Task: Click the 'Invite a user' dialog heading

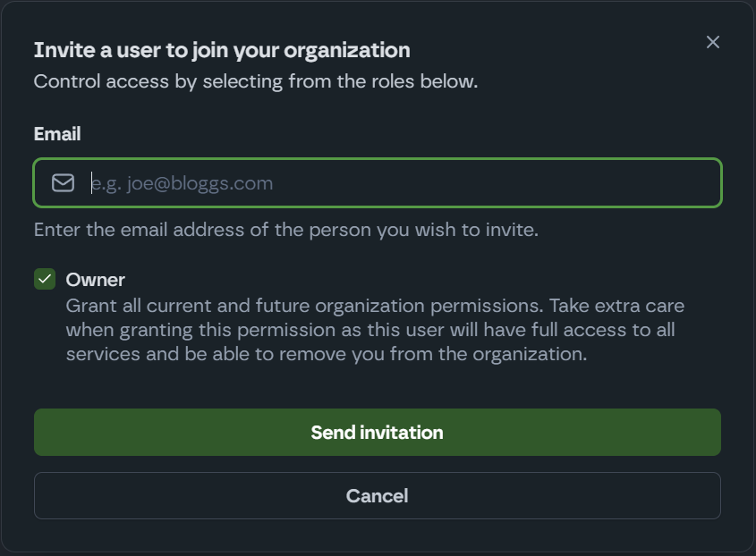Action: point(222,50)
